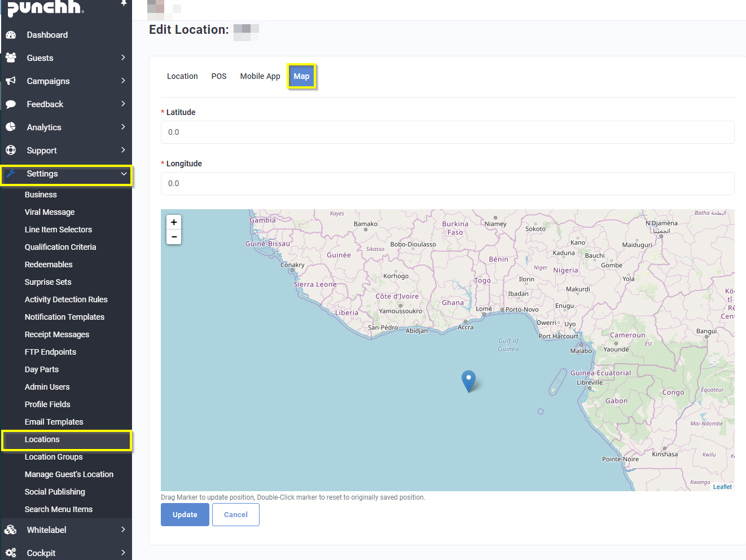Open Settings via the wrench icon

coord(12,174)
